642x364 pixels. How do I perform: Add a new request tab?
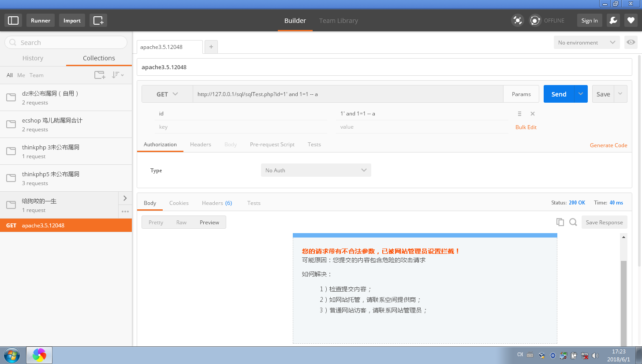click(x=211, y=47)
